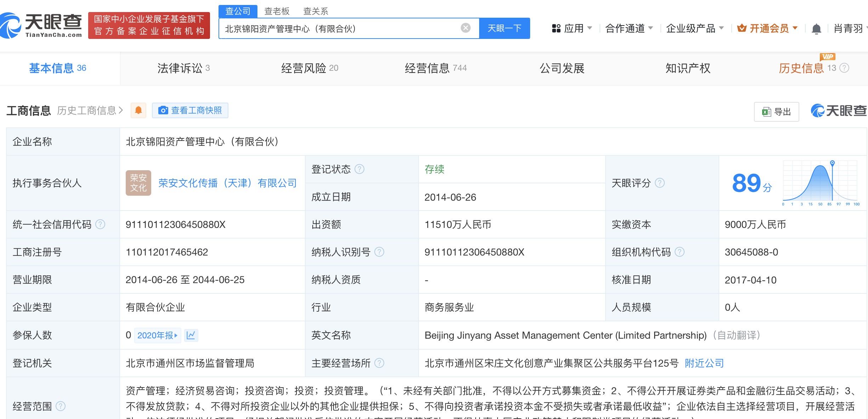Select the 经营信息 tab
This screenshot has height=419, width=868.
(436, 68)
